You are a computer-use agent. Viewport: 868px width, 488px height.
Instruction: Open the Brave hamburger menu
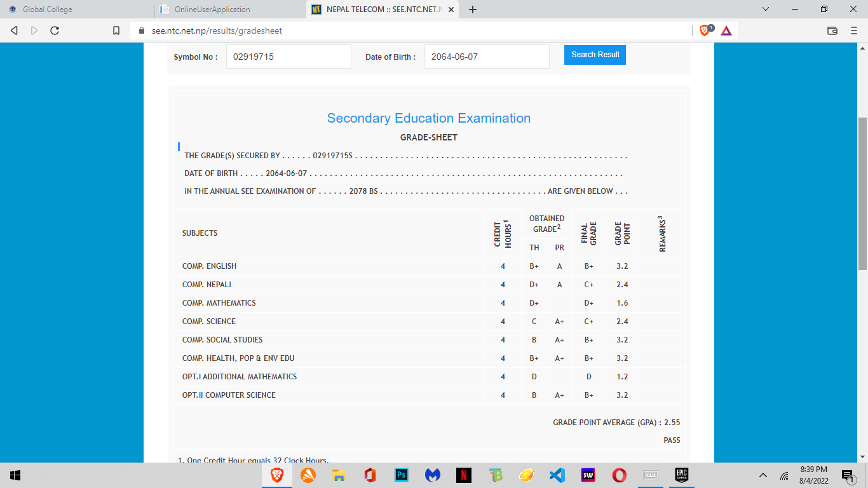[x=853, y=30]
